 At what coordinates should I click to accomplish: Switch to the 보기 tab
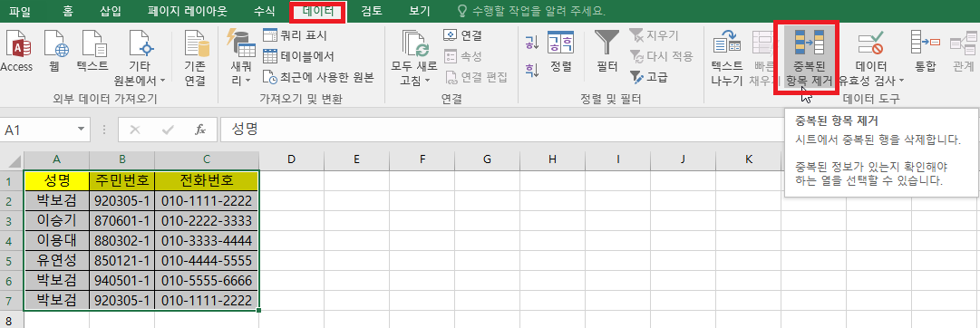tap(420, 11)
